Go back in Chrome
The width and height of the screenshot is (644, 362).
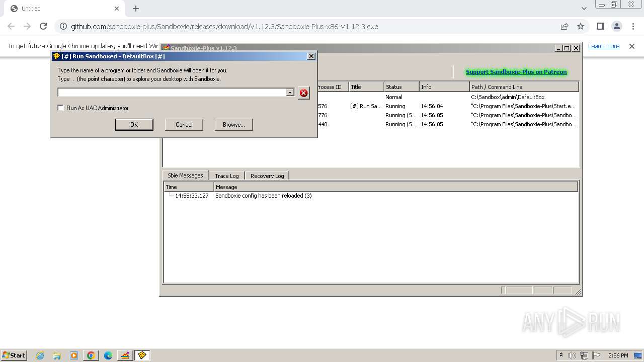tap(11, 26)
